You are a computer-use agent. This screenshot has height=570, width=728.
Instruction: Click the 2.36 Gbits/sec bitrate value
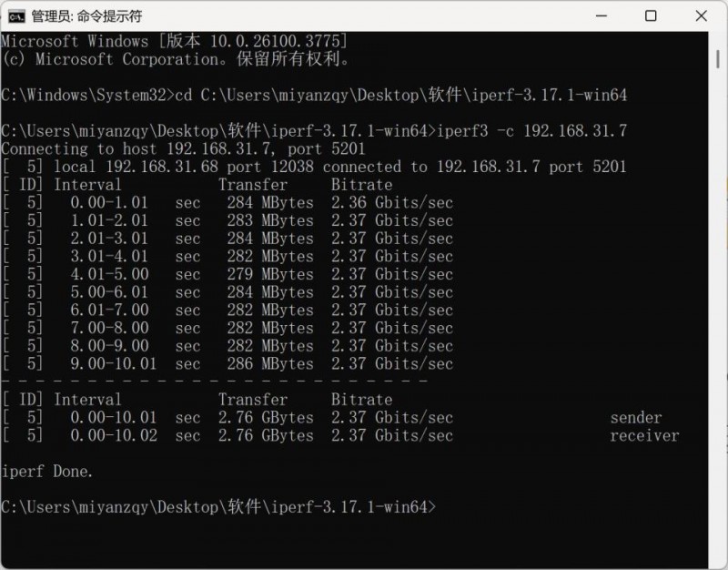(391, 203)
